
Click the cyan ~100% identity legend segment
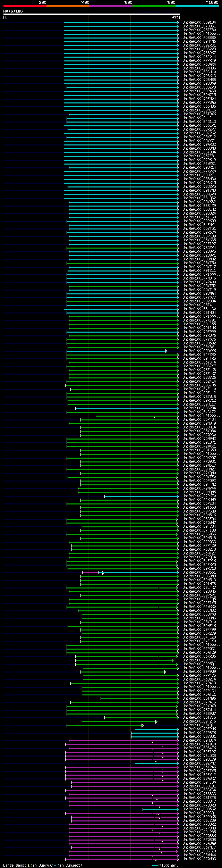tap(197, 6)
